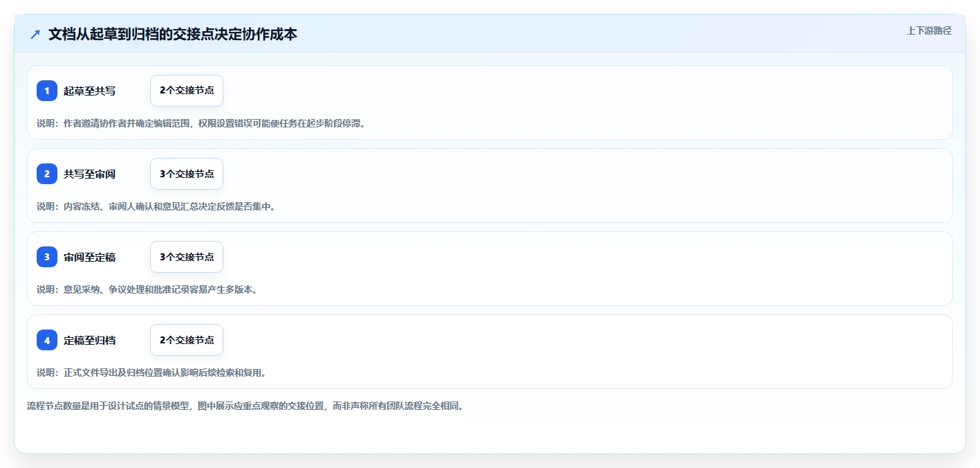Click the description starting "正式文件导出"
Screen dimensions: 980x468
[x=151, y=372]
